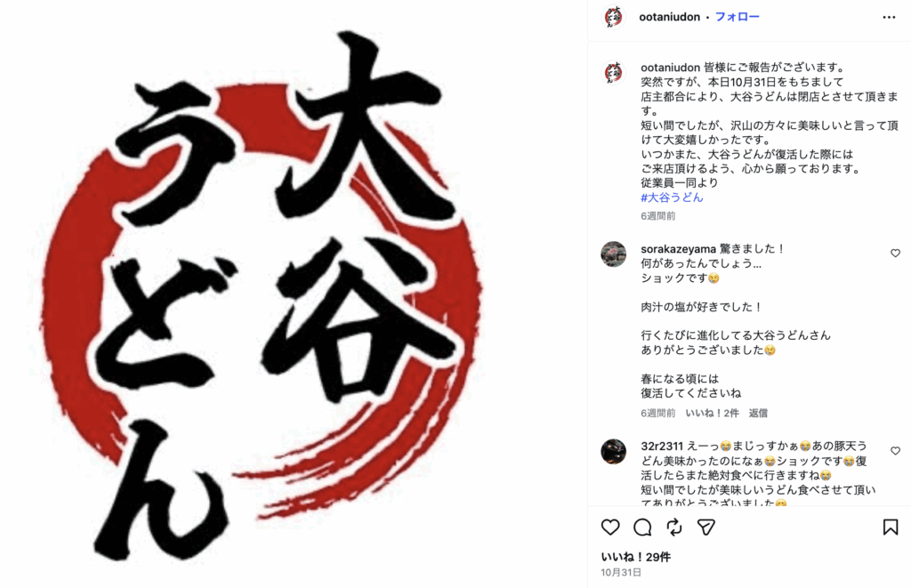Like the post with the heart icon
This screenshot has height=588, width=911.
point(610,527)
